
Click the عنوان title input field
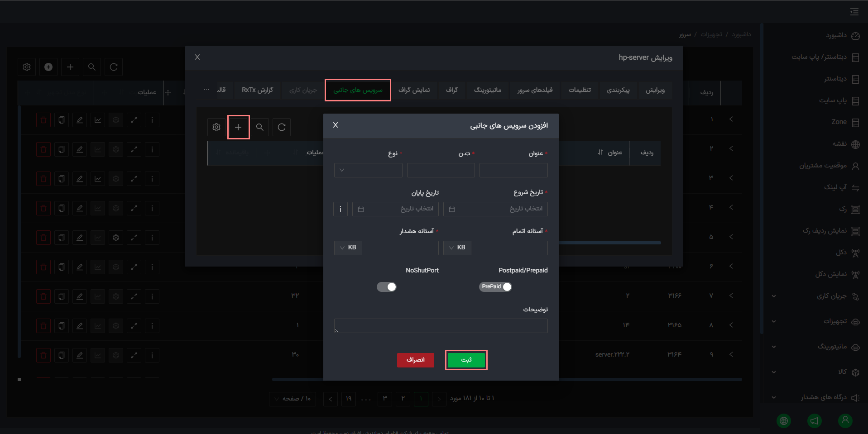pyautogui.click(x=514, y=170)
